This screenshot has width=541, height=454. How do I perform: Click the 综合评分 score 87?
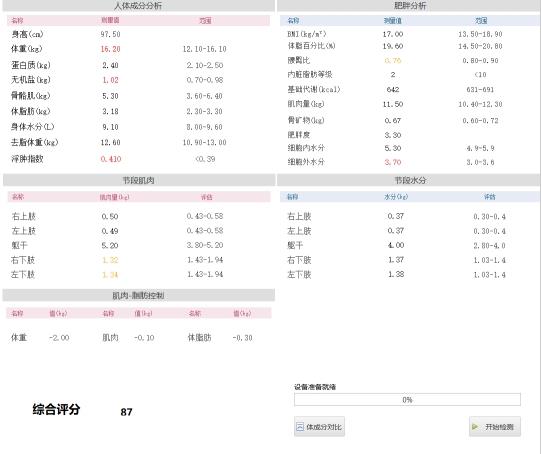(126, 412)
